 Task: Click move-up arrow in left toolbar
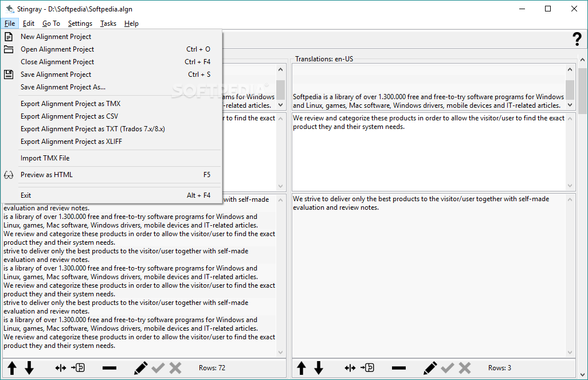tap(12, 368)
